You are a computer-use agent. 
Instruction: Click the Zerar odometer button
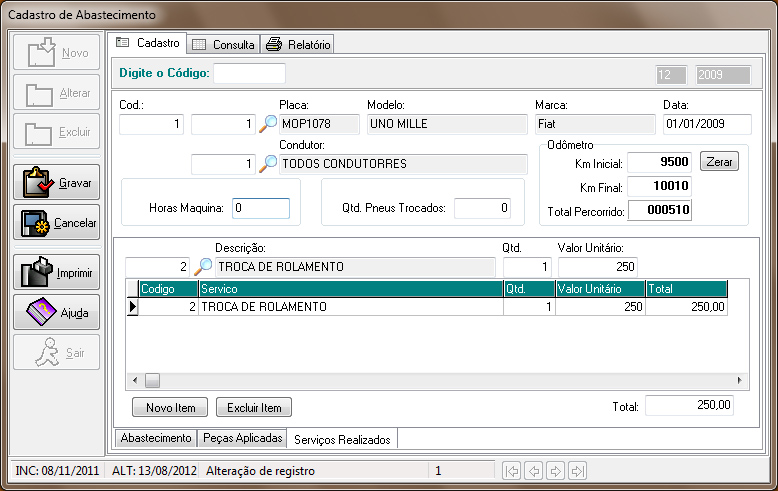pyautogui.click(x=719, y=162)
